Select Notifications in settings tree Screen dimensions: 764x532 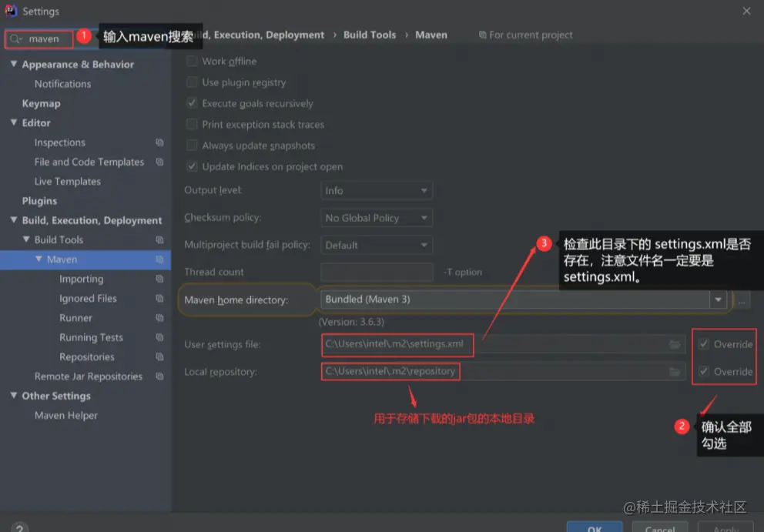(63, 84)
